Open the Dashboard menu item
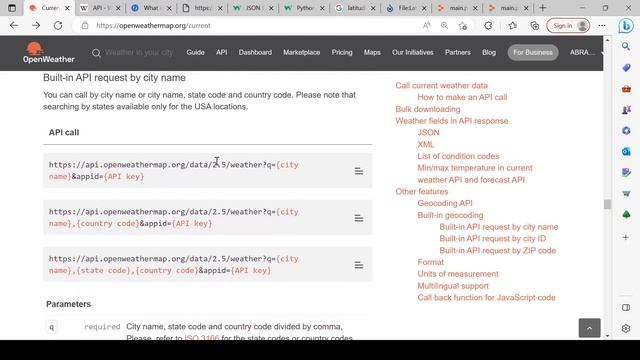This screenshot has width=640, height=360. (255, 52)
